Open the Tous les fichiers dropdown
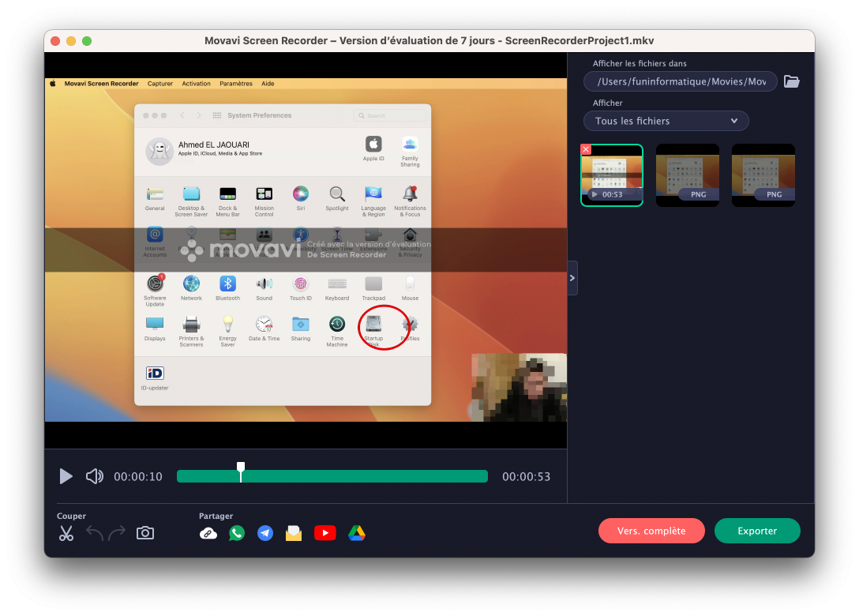 [666, 121]
